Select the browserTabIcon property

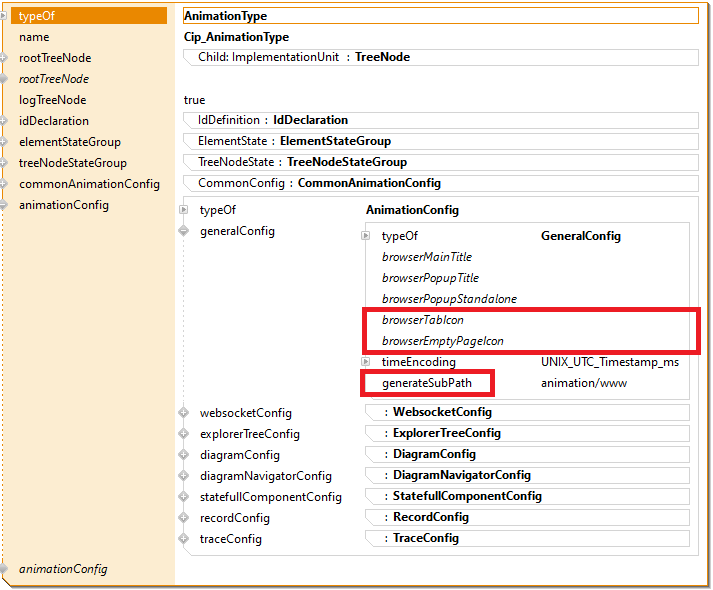pos(422,320)
